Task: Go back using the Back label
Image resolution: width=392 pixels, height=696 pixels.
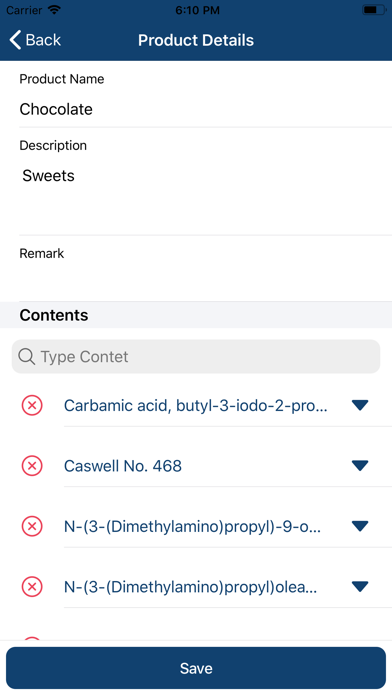Action: point(43,40)
